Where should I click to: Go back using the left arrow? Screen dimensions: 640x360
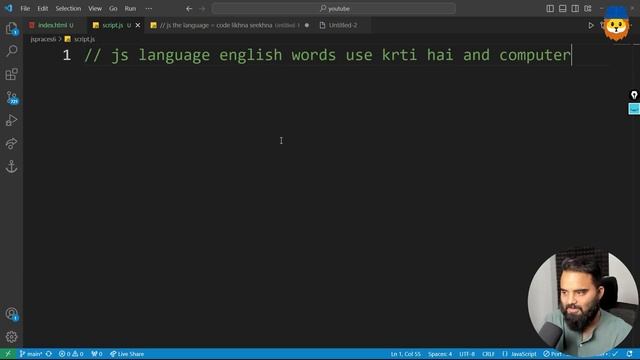pos(189,9)
